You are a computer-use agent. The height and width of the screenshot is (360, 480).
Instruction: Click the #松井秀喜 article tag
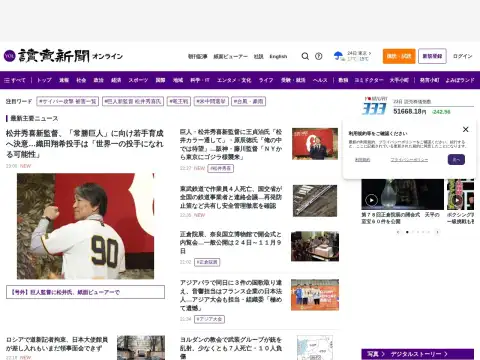click(221, 168)
